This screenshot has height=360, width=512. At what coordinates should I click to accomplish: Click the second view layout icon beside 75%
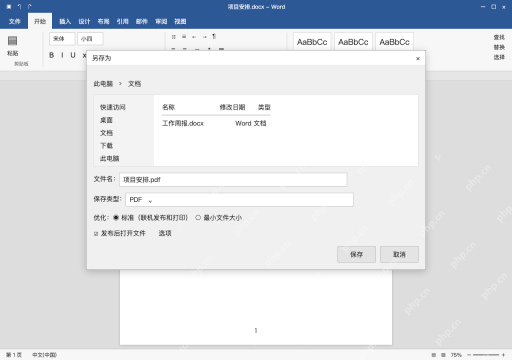(x=443, y=355)
